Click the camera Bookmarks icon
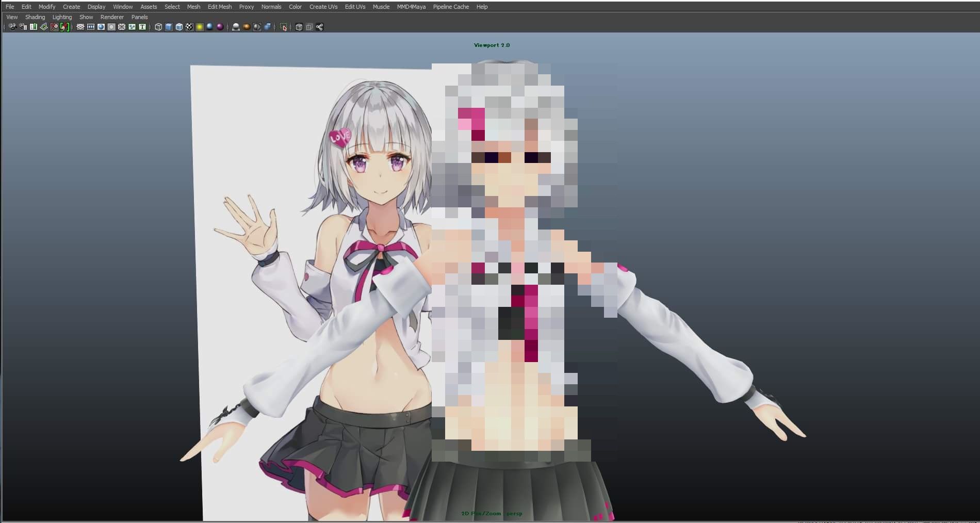 [x=34, y=27]
